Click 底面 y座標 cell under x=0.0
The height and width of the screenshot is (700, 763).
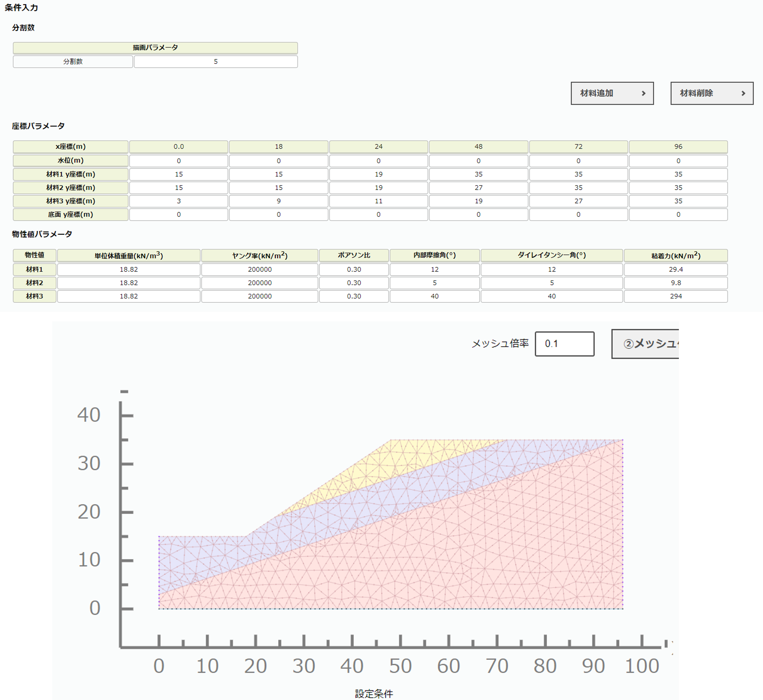point(179,214)
